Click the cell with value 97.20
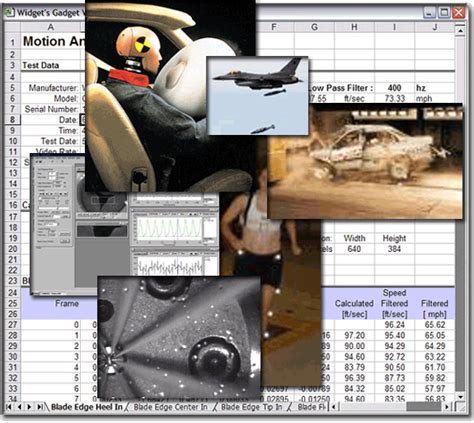Screen dimensions: 474x423 pyautogui.click(x=354, y=335)
